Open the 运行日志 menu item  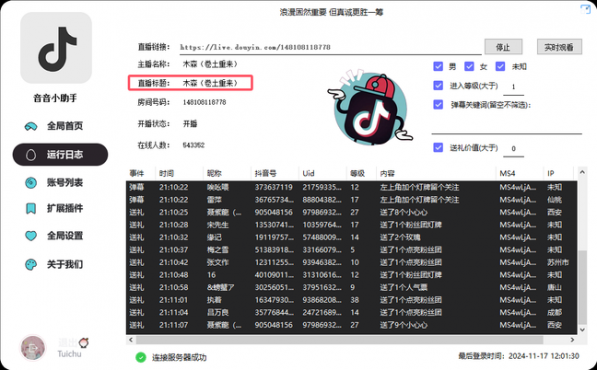click(60, 155)
